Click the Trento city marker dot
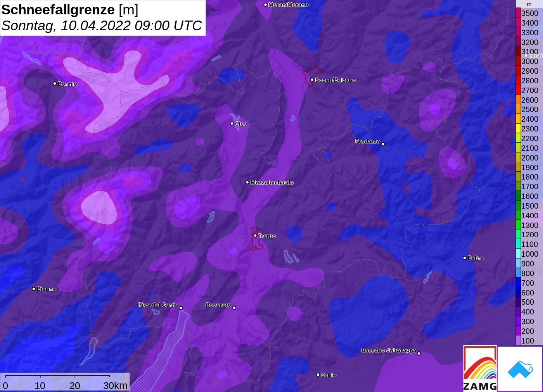543x392 pixels. (255, 235)
